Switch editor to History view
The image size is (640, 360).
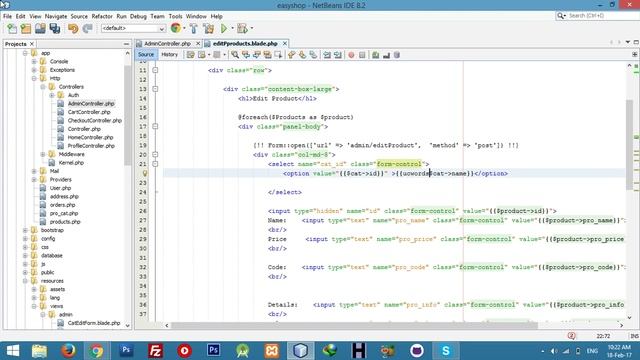point(169,55)
